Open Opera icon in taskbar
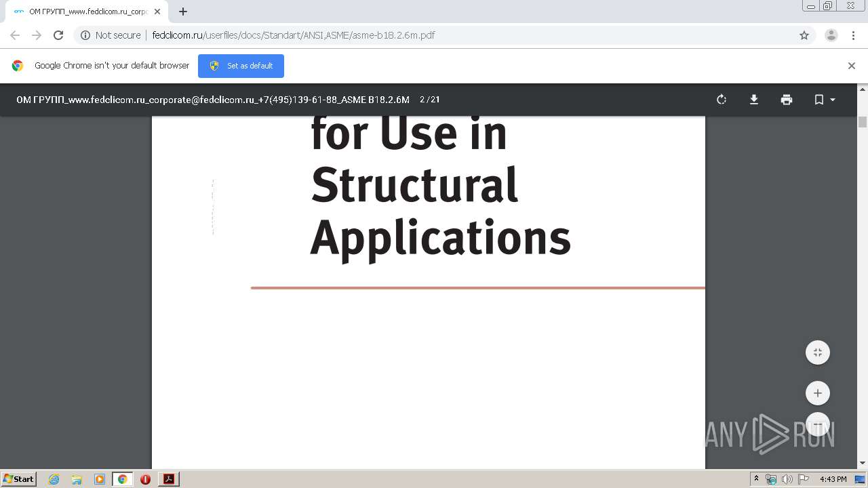This screenshot has height=488, width=868. 145,479
